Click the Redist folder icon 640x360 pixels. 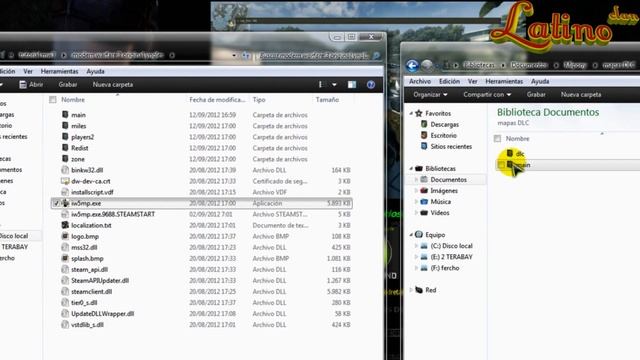[65, 148]
